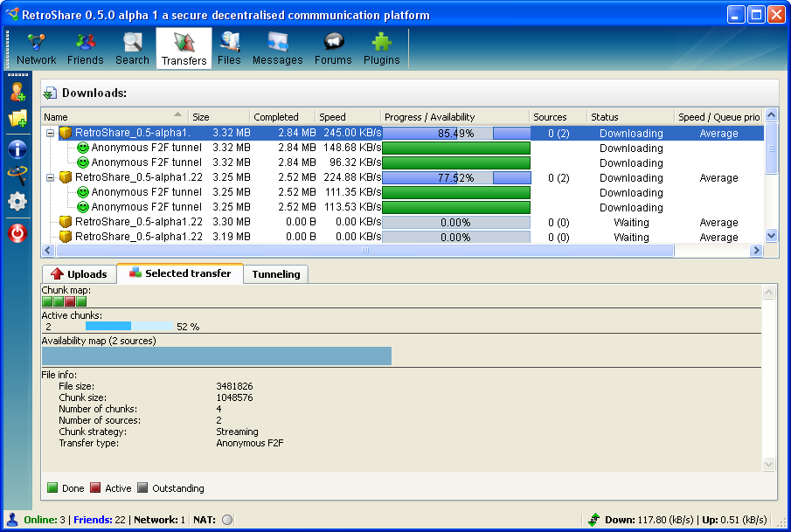Check the NAT status indicator
The image size is (791, 532).
point(226,519)
